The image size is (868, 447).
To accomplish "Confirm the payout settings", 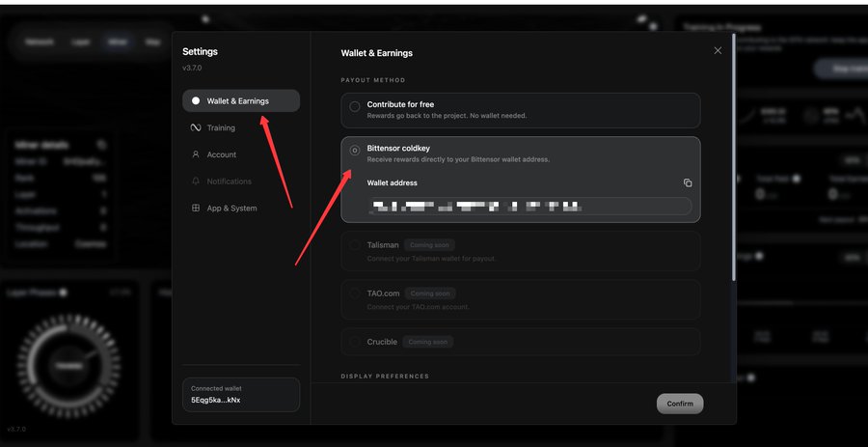I will pos(680,404).
